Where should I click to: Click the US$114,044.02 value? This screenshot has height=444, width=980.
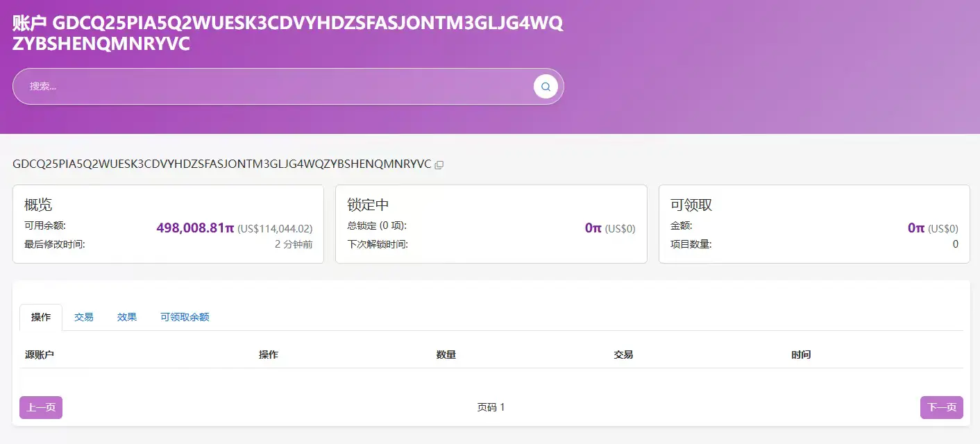[x=275, y=228]
